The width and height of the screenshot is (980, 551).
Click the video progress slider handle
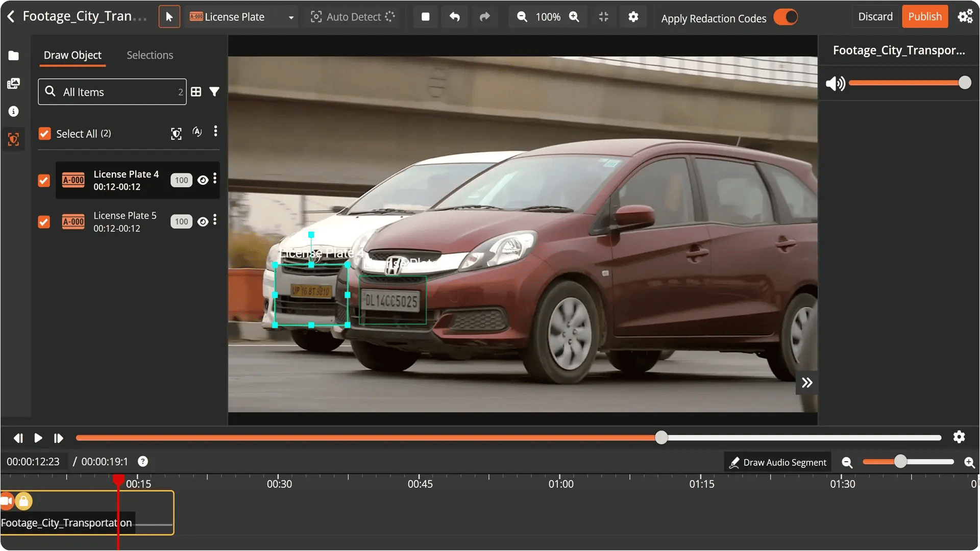tap(661, 438)
